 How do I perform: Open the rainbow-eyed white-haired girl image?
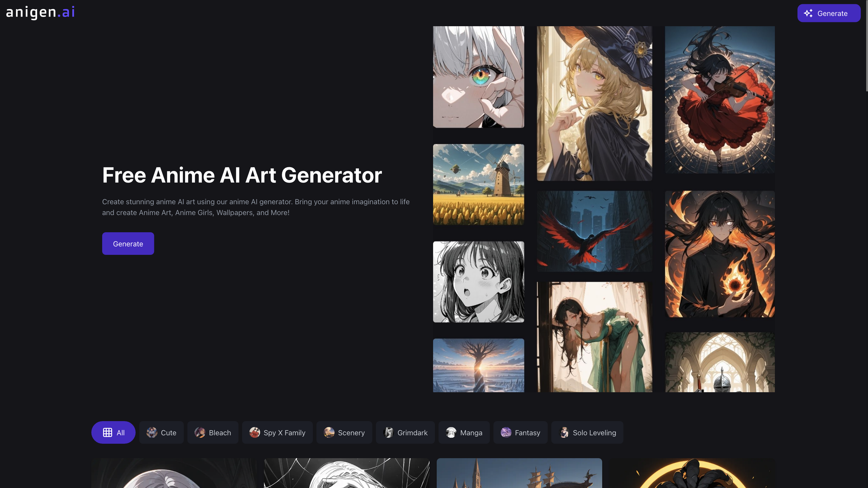479,77
